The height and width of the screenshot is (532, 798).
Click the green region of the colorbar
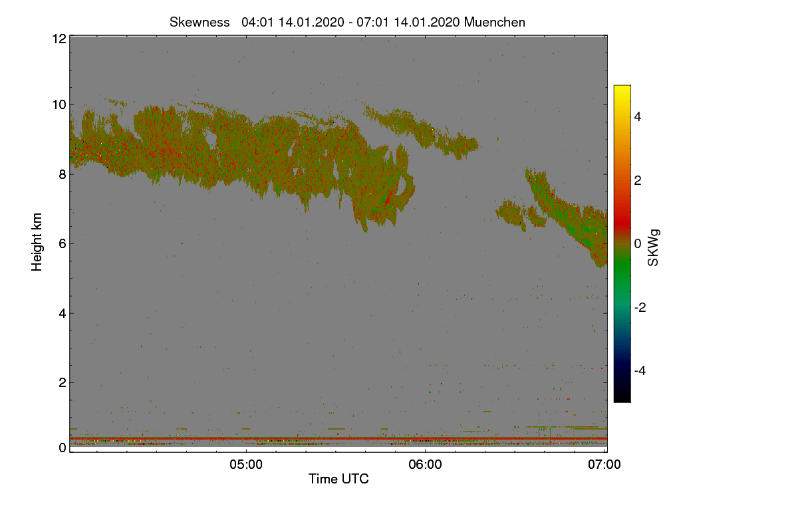pos(622,273)
